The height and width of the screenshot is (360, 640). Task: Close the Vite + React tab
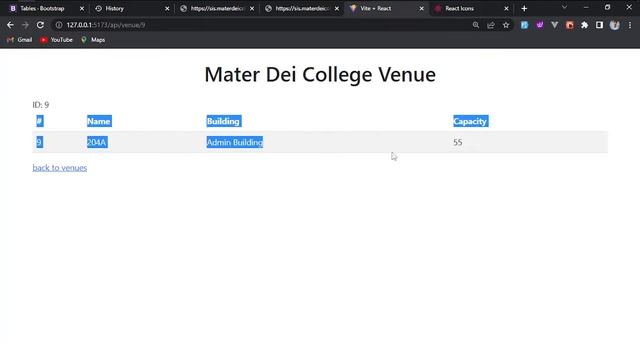(421, 8)
